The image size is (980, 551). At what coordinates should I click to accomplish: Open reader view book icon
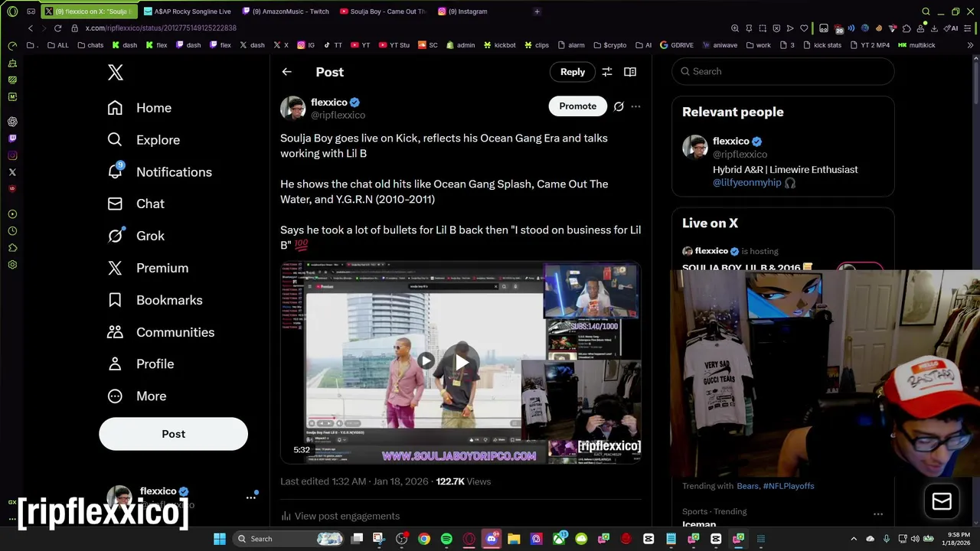(x=630, y=72)
